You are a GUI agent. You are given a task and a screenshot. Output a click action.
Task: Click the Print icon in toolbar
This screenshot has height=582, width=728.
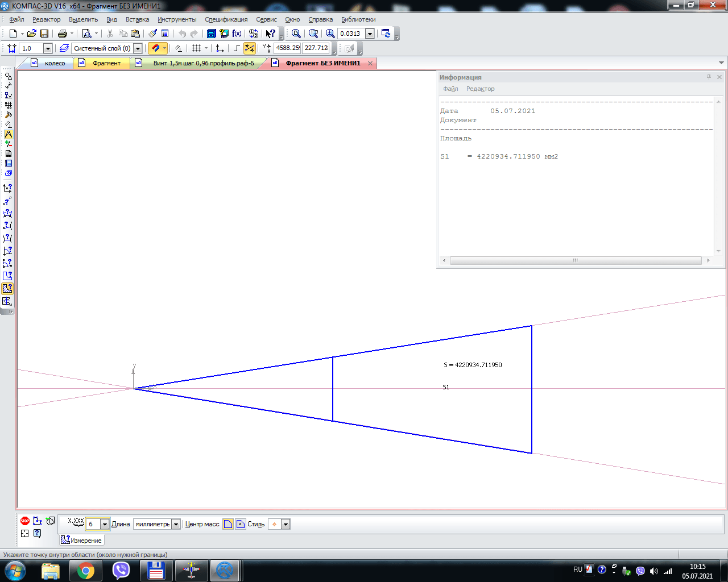63,34
